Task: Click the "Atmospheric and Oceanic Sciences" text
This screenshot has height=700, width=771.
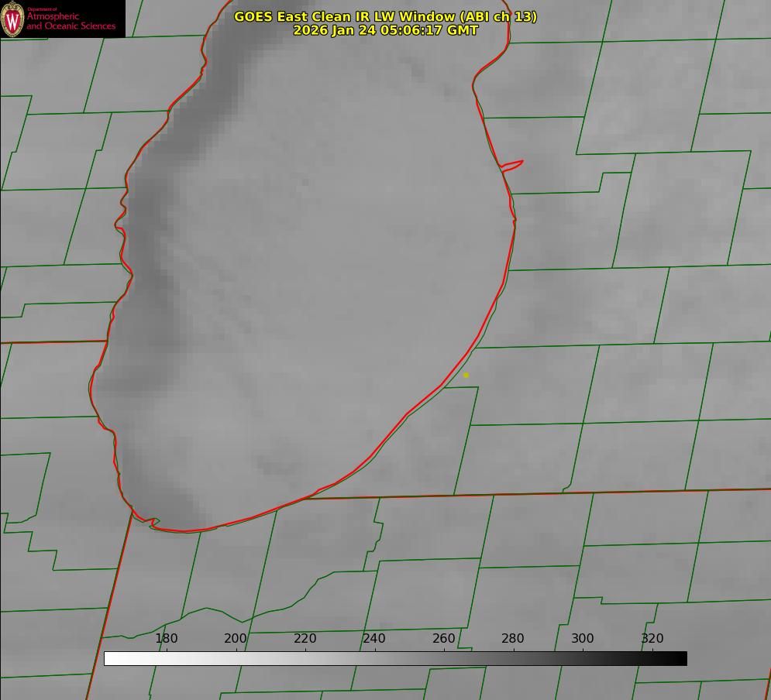Action: click(71, 22)
